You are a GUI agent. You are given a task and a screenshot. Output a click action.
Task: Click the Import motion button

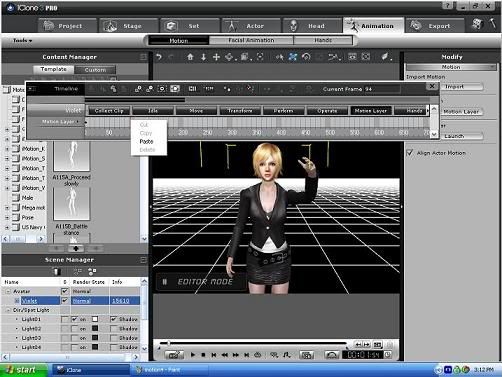pos(462,87)
